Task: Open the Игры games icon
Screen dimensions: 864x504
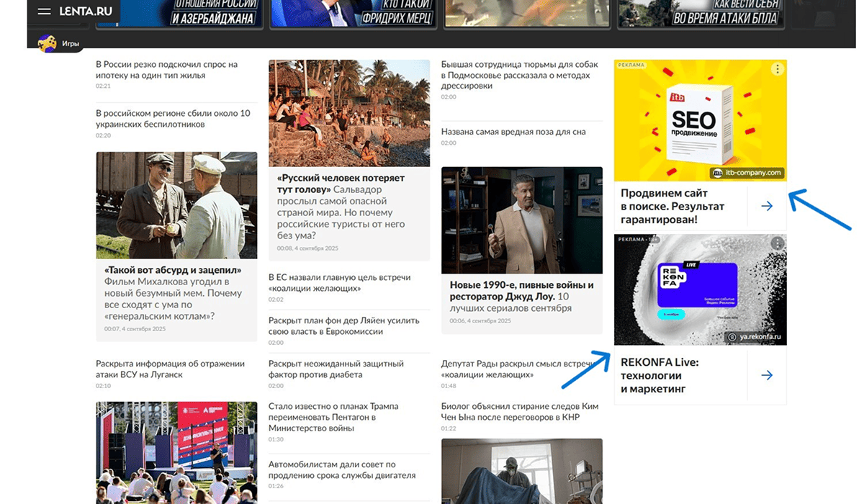Action: coord(48,44)
